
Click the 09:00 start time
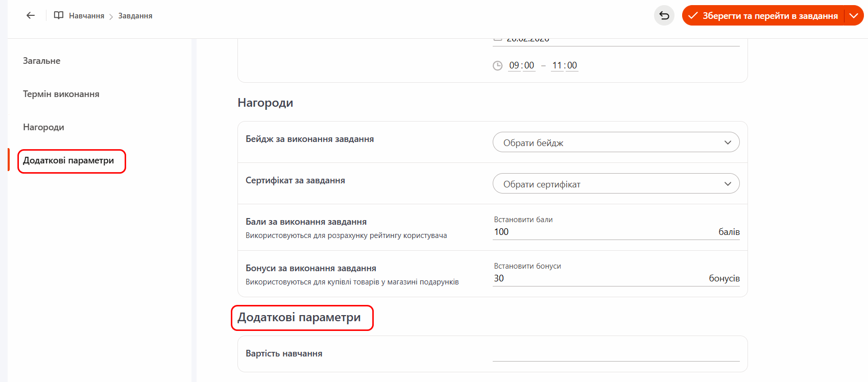coord(521,65)
